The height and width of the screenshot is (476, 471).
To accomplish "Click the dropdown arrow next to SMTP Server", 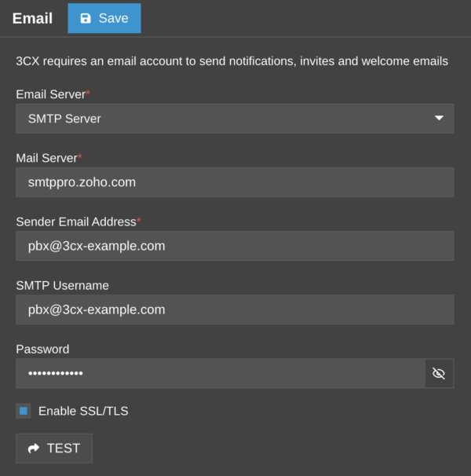I will [439, 118].
